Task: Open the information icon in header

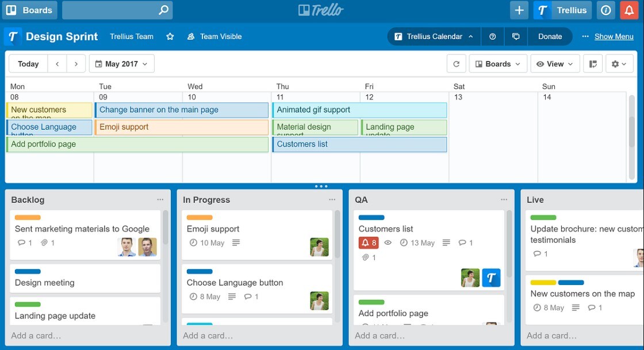Action: pyautogui.click(x=606, y=10)
